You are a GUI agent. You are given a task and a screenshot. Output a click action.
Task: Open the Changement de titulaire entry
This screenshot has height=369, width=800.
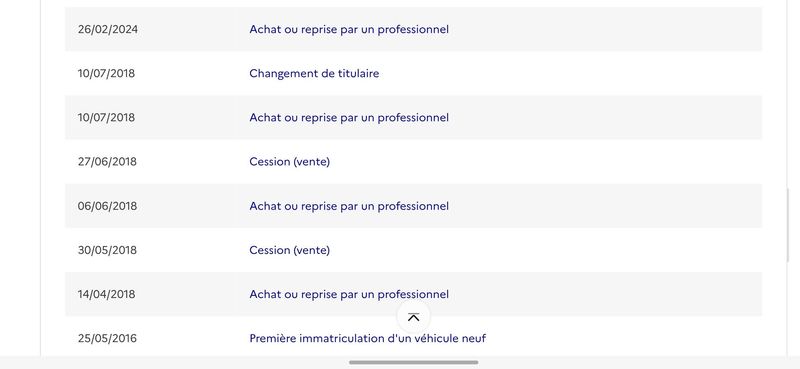314,73
